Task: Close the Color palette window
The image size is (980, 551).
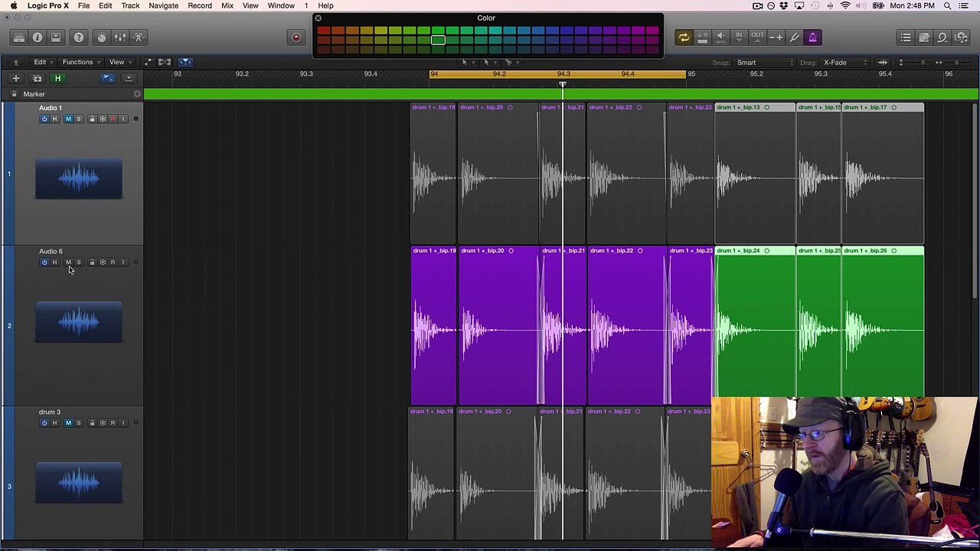Action: (318, 18)
